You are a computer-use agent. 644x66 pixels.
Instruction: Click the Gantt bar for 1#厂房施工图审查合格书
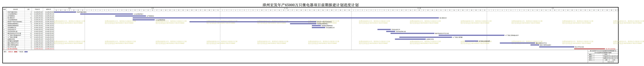(471, 35)
